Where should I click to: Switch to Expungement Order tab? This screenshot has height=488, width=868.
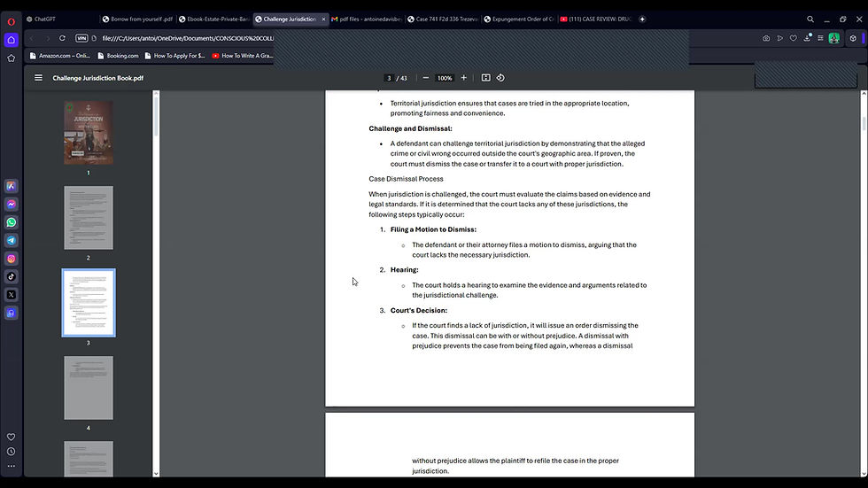[x=519, y=19]
